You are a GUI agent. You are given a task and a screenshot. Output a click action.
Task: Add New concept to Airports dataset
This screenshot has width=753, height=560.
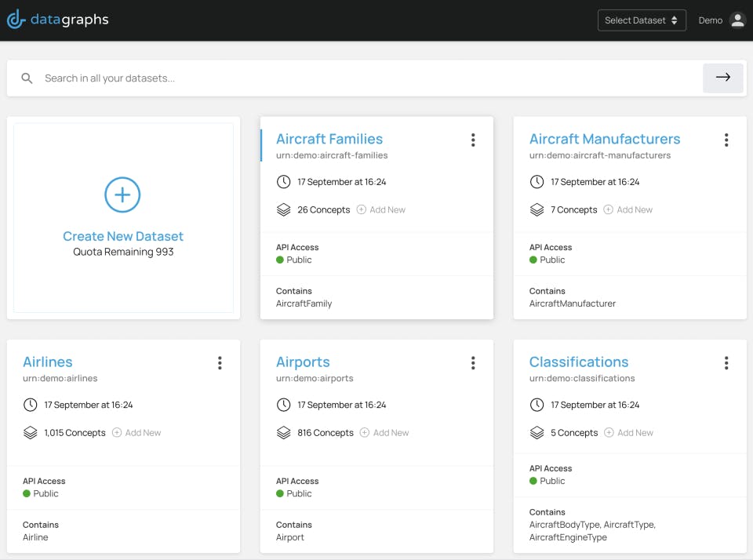pyautogui.click(x=384, y=432)
